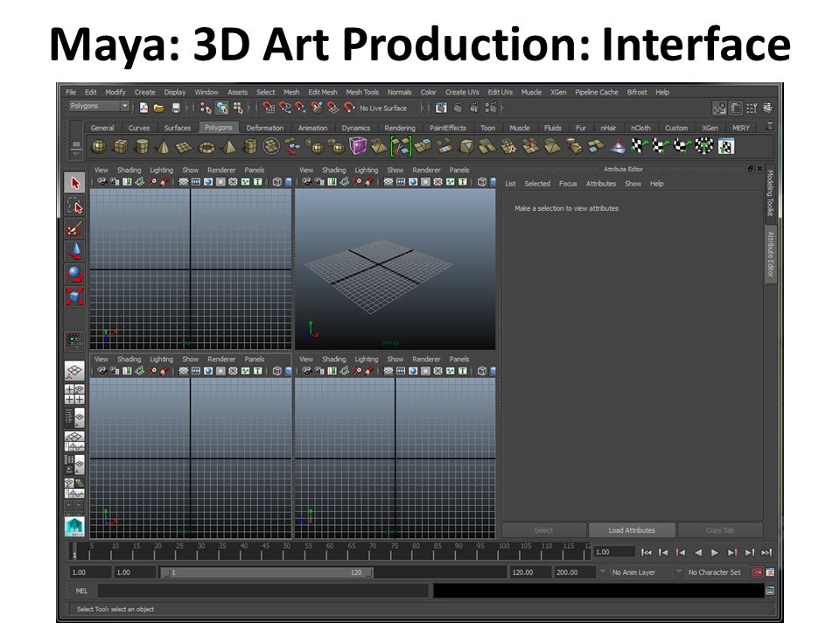Select by hierarchy mode icon

(x=205, y=108)
